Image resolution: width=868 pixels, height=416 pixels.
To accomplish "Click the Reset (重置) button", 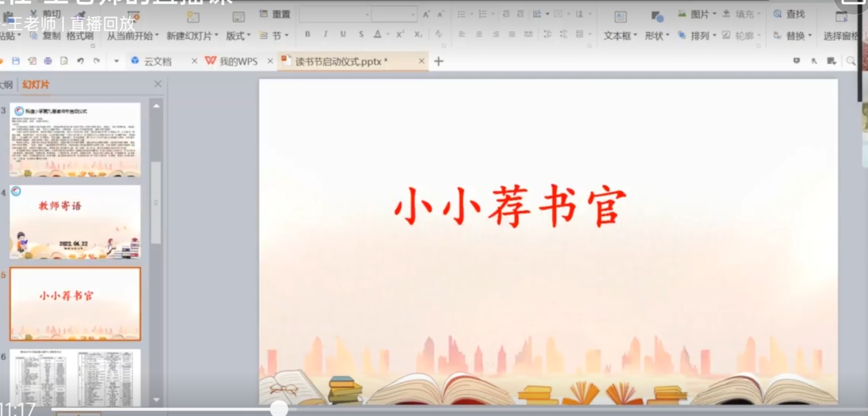I will (x=276, y=14).
